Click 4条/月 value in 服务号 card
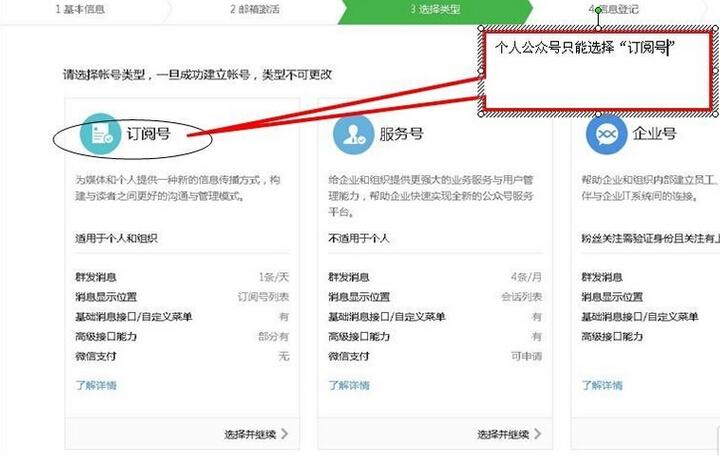 (526, 277)
